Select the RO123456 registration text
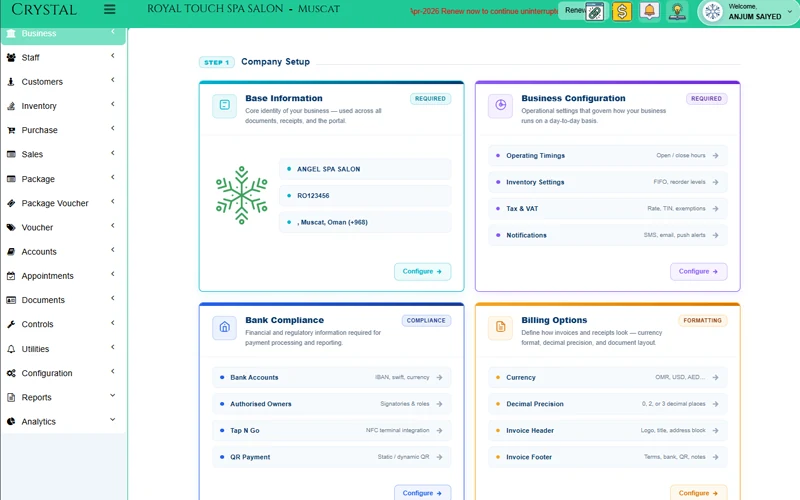This screenshot has width=800, height=500. (313, 196)
